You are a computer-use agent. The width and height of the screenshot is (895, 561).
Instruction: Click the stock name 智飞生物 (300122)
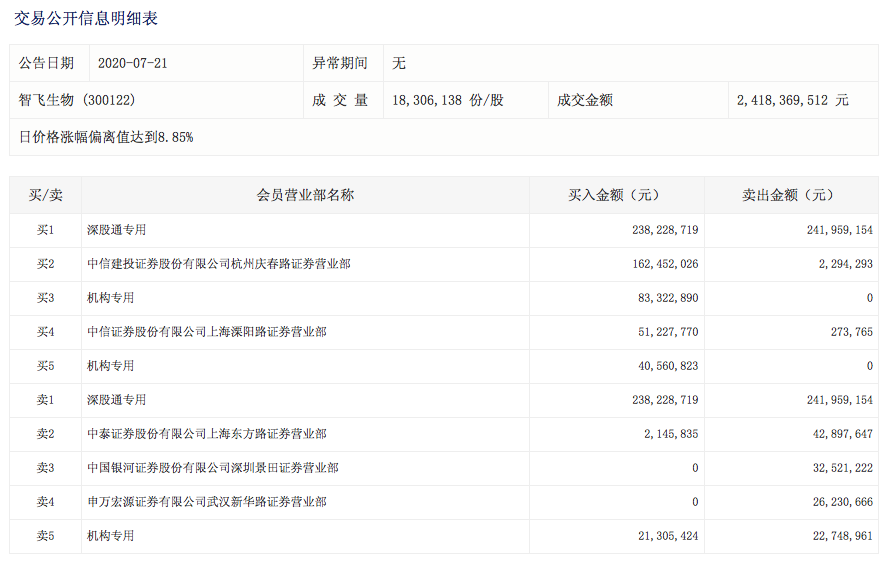coord(77,100)
